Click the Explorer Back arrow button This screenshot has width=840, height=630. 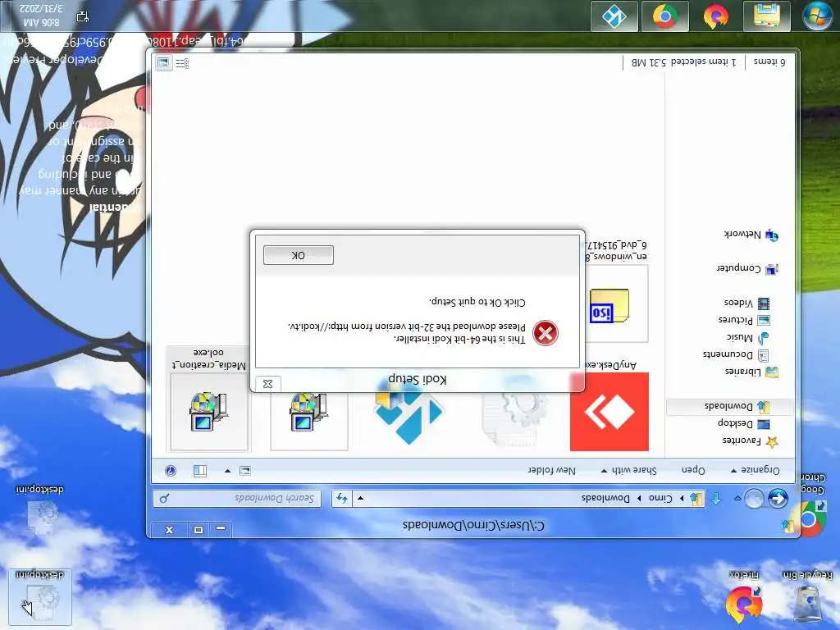point(778,498)
